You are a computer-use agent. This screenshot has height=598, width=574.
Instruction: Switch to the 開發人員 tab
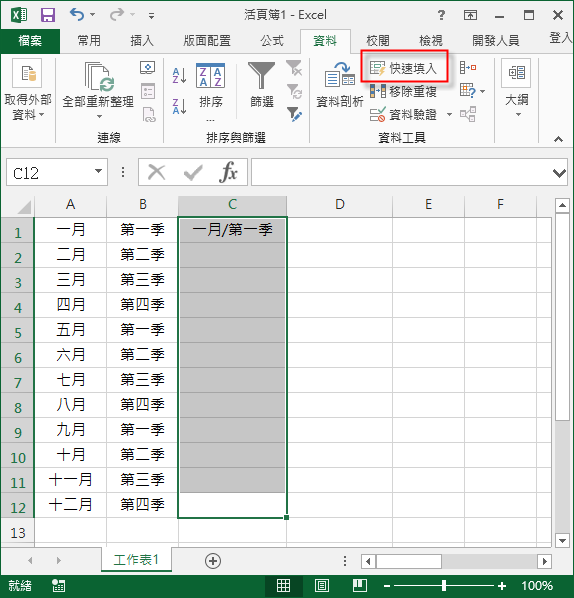tap(495, 40)
